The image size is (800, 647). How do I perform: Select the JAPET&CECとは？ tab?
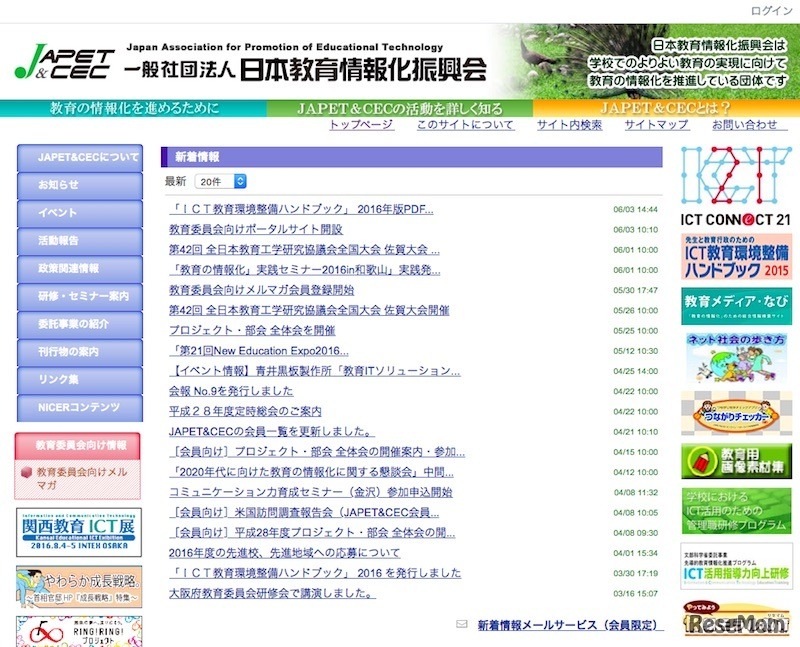tap(666, 108)
